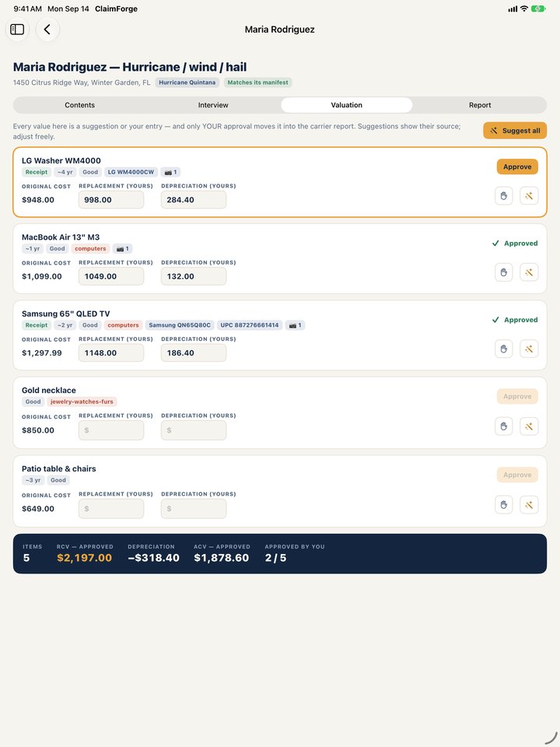Viewport: 560px width, 747px height.
Task: Click Approve on Gold necklace card
Action: point(517,396)
